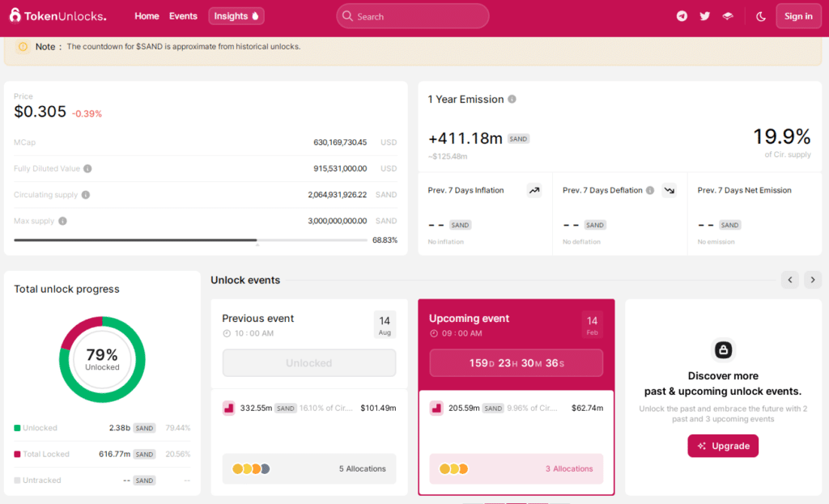Open the 5 Allocations row
Screen dimensions: 829x504
pyautogui.click(x=309, y=468)
